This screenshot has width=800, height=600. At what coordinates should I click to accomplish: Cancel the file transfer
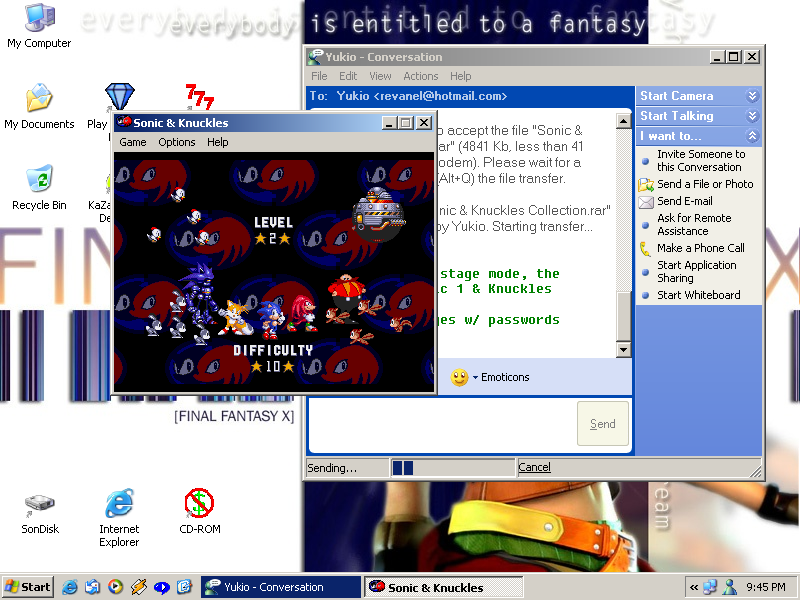[x=534, y=467]
